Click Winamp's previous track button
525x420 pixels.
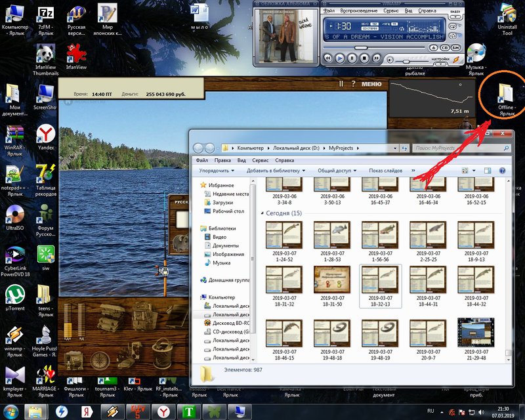[x=328, y=58]
